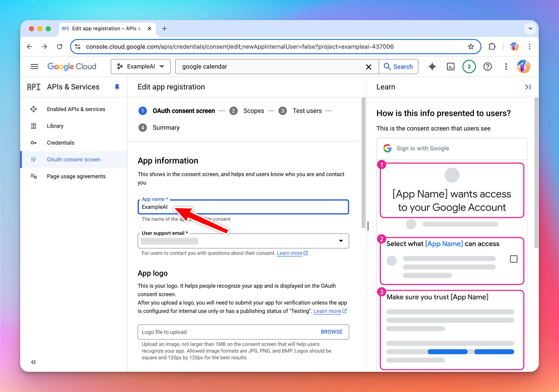This screenshot has width=559, height=392.
Task: Open the notifications badge showing 2
Action: point(469,67)
